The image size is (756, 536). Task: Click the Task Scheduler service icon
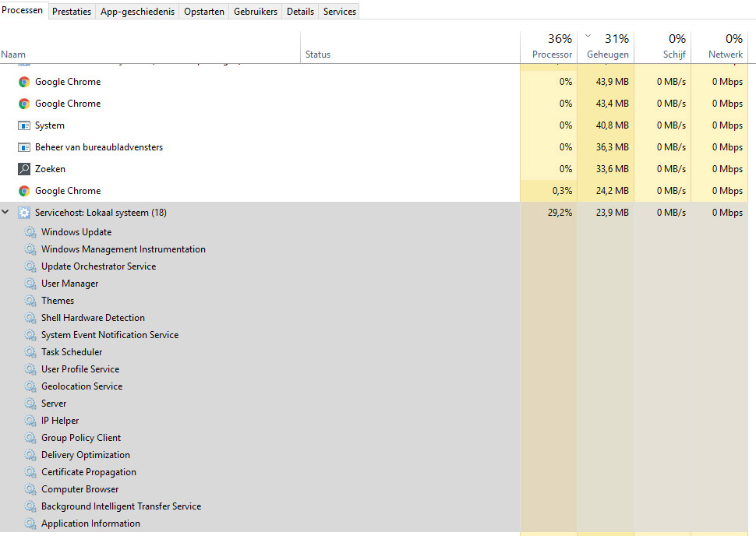point(30,352)
